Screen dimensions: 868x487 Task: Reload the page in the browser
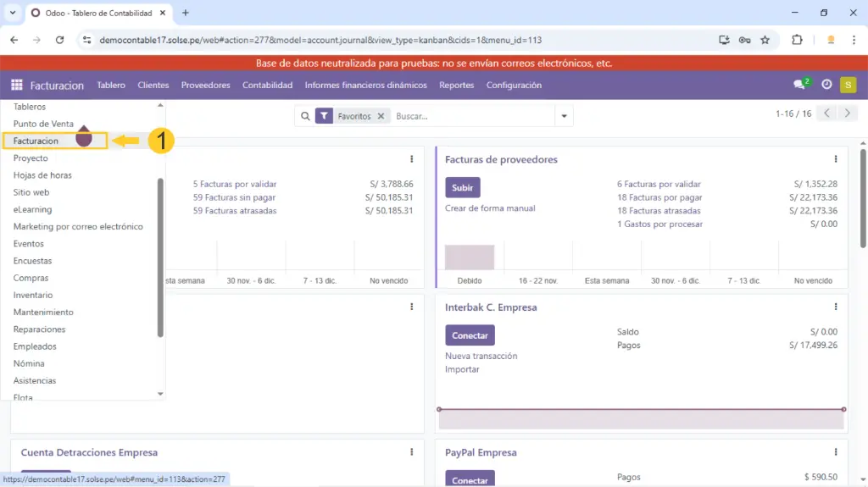click(x=59, y=40)
